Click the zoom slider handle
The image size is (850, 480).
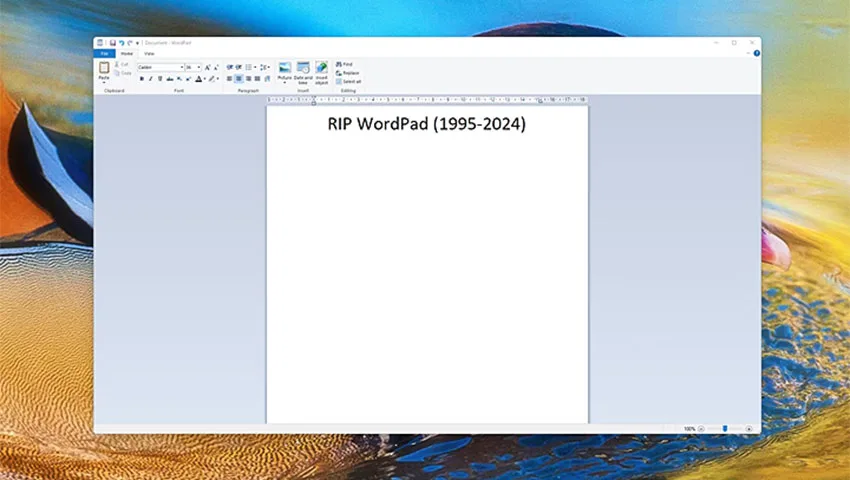(725, 428)
